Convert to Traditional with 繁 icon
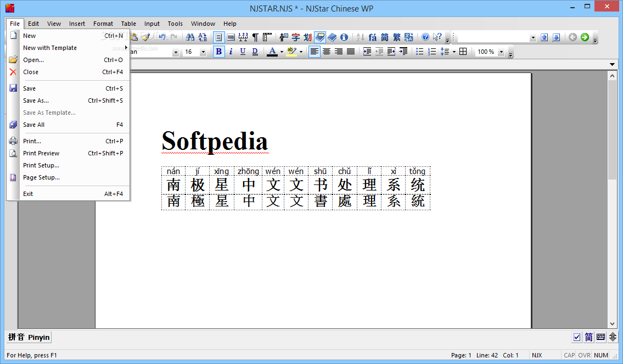This screenshot has width=623, height=364. [396, 37]
